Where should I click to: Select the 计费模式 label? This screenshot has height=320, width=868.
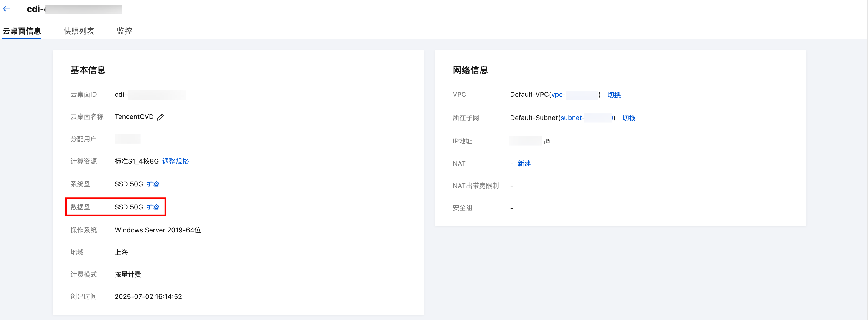(84, 275)
